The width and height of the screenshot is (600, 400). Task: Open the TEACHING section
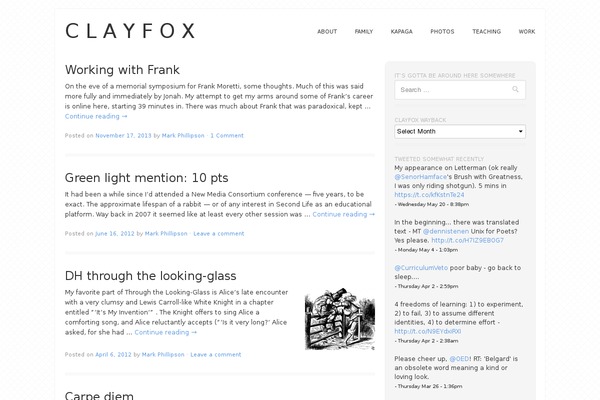pos(486,31)
